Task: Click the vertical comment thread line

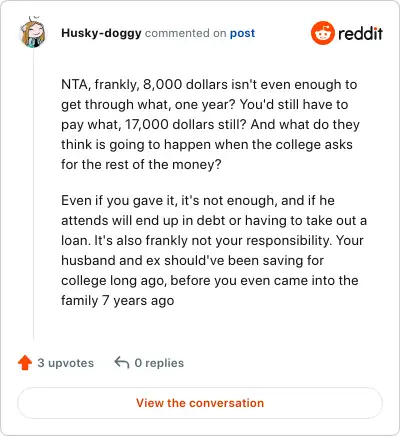Action: (33, 194)
